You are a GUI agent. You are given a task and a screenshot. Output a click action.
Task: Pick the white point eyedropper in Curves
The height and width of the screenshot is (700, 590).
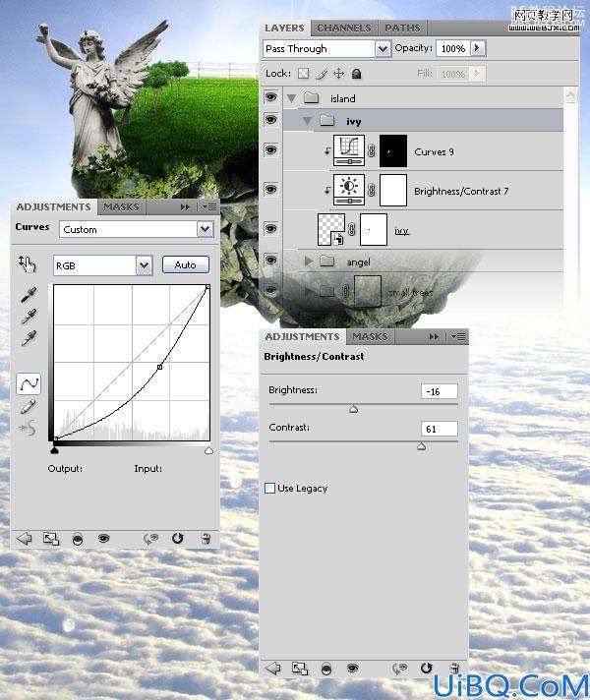(29, 338)
